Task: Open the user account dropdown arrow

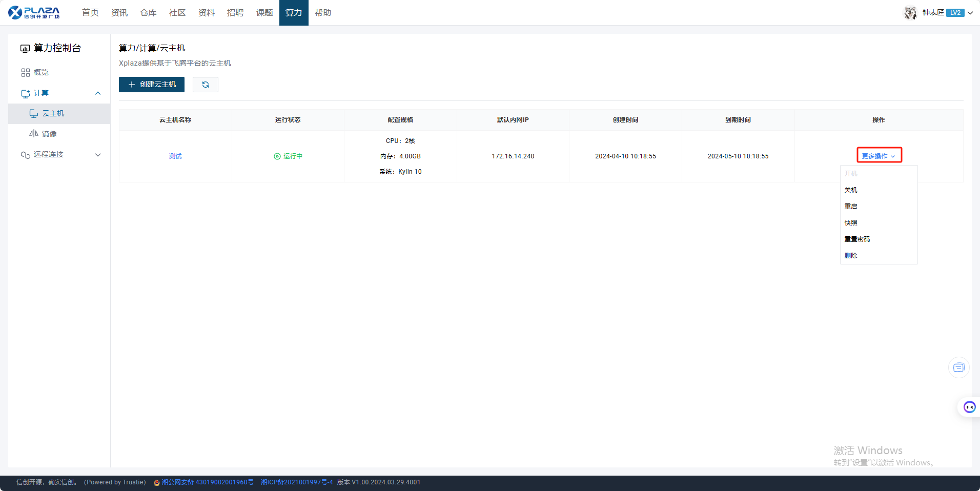Action: tap(970, 13)
